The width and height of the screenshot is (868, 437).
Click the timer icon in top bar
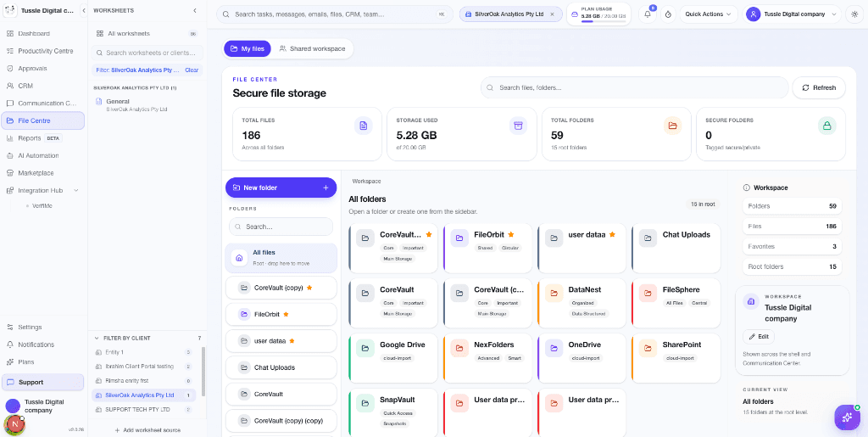[x=668, y=14]
